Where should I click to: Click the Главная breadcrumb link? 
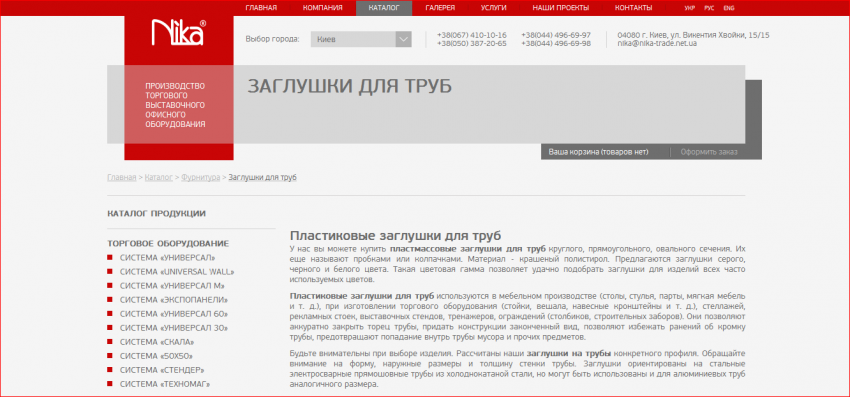(x=121, y=177)
